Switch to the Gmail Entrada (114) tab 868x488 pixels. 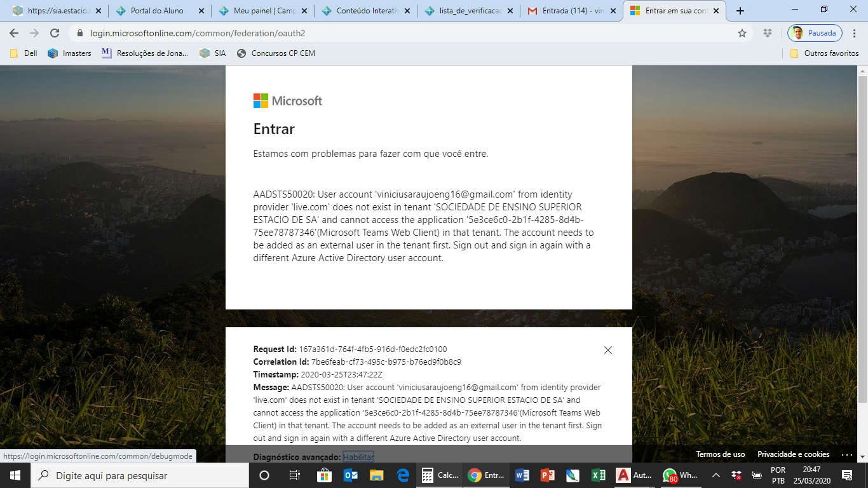click(x=571, y=11)
